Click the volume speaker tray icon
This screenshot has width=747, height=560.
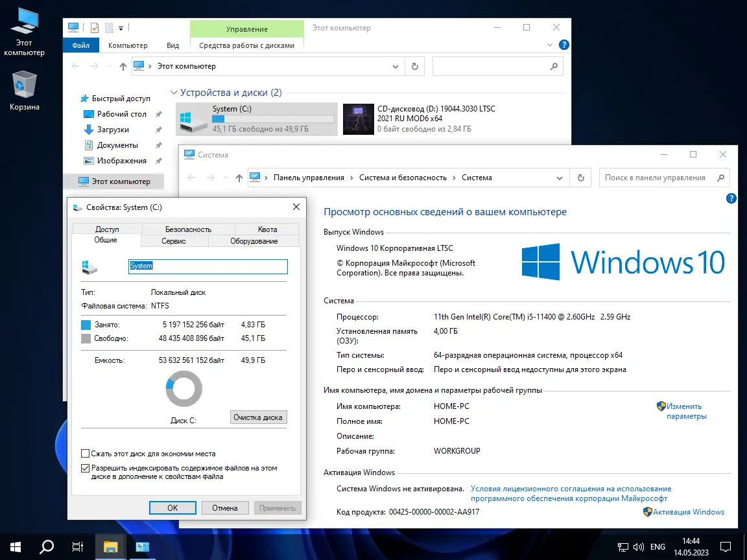(638, 547)
